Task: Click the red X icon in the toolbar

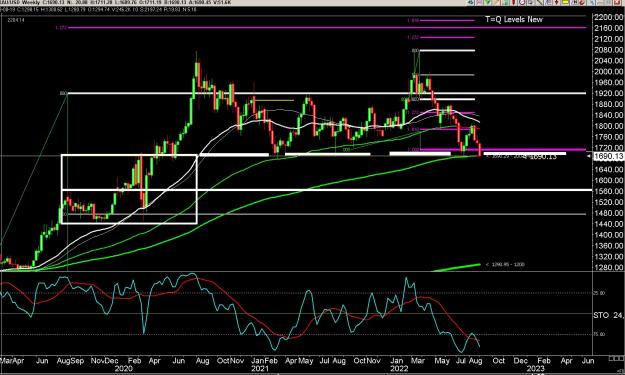Action: pyautogui.click(x=617, y=2)
